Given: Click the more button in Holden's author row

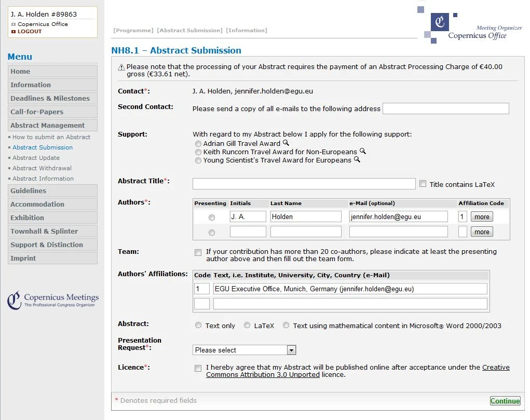Looking at the screenshot, I should point(481,216).
